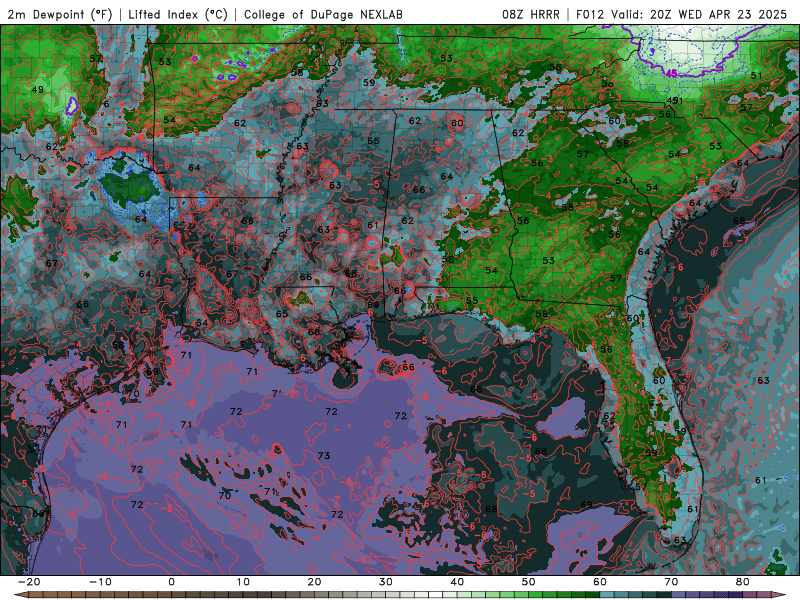The image size is (800, 600).
Task: Click the -20 tick label on color scale
Action: [29, 582]
